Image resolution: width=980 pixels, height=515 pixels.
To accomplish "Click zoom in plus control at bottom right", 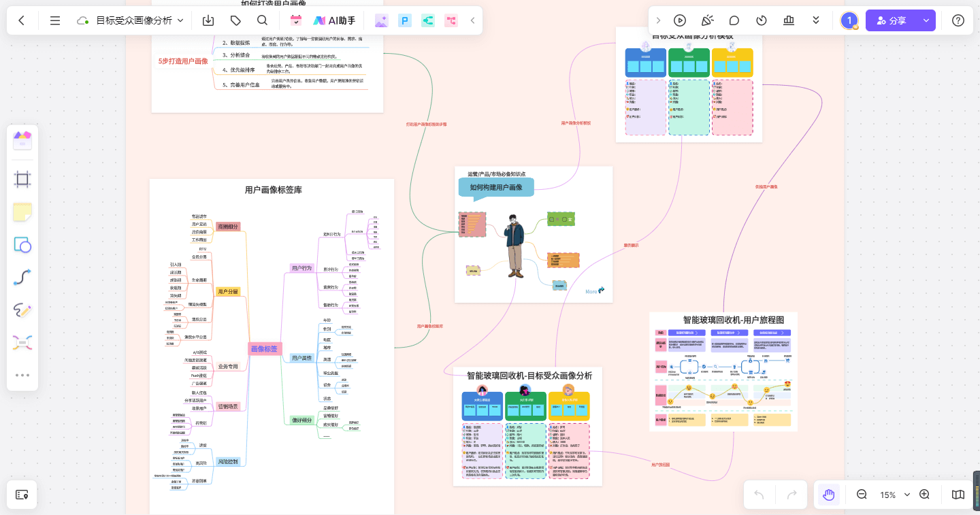I will [x=924, y=495].
